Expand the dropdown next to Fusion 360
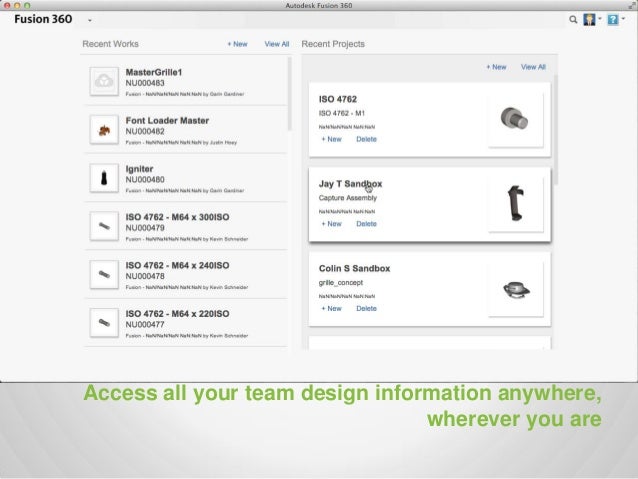 point(90,20)
